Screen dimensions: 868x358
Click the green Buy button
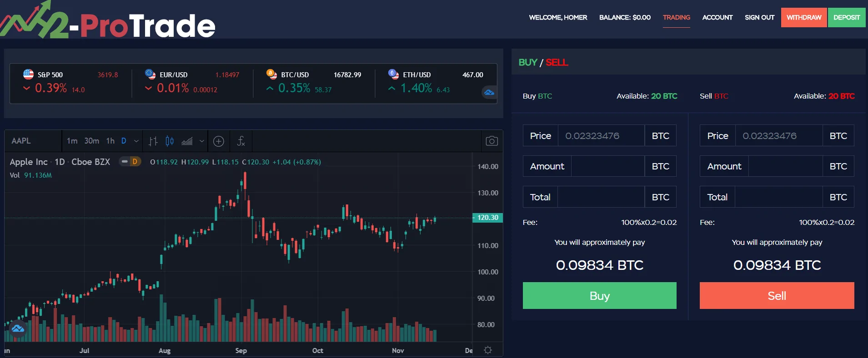599,296
